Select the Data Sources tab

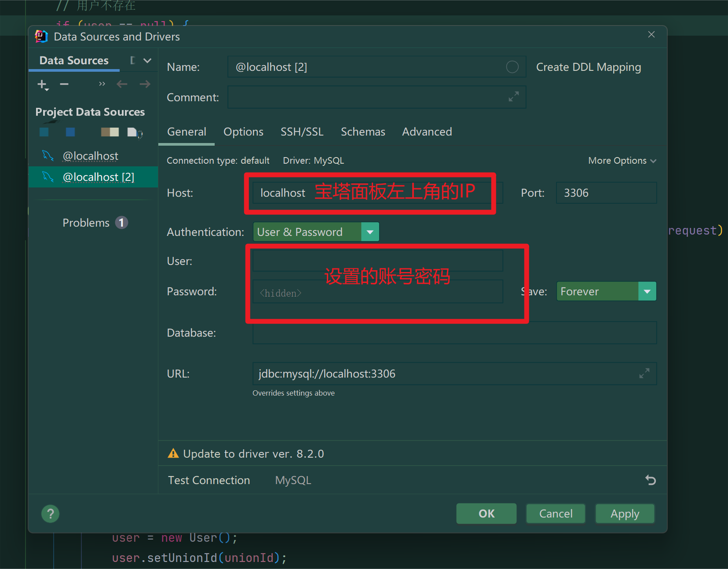click(x=74, y=60)
